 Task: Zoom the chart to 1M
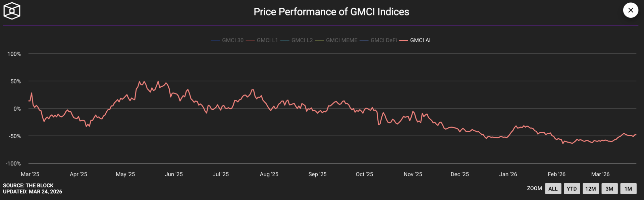pyautogui.click(x=628, y=189)
